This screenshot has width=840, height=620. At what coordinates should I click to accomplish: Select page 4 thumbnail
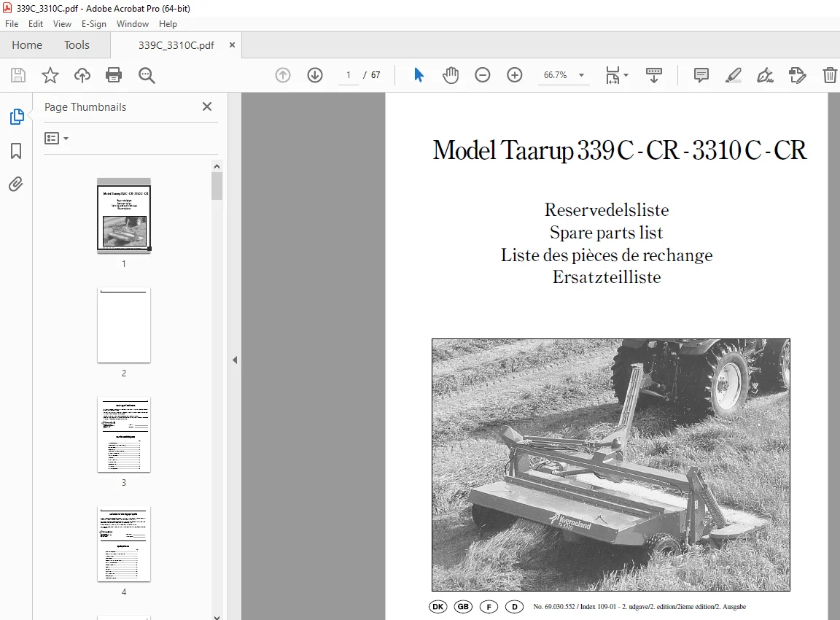click(x=124, y=544)
